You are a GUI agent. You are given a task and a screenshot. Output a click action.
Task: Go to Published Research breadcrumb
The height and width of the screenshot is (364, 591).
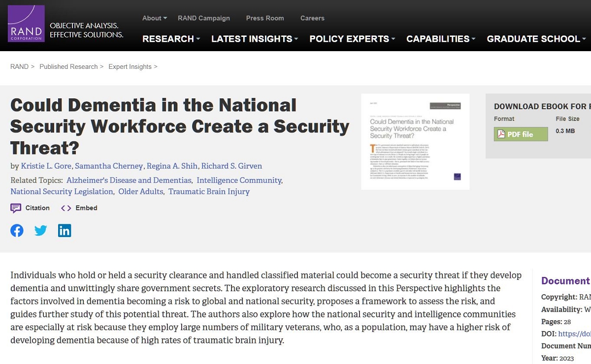[68, 66]
